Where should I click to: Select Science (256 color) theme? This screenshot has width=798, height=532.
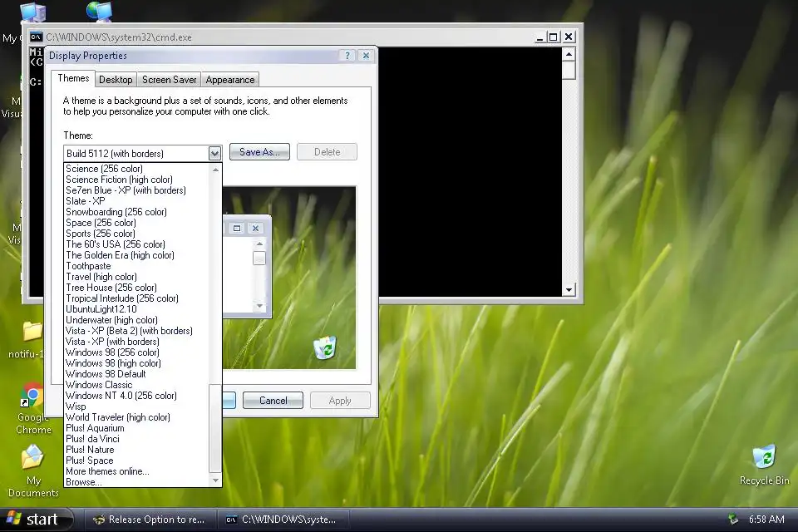[x=136, y=169]
